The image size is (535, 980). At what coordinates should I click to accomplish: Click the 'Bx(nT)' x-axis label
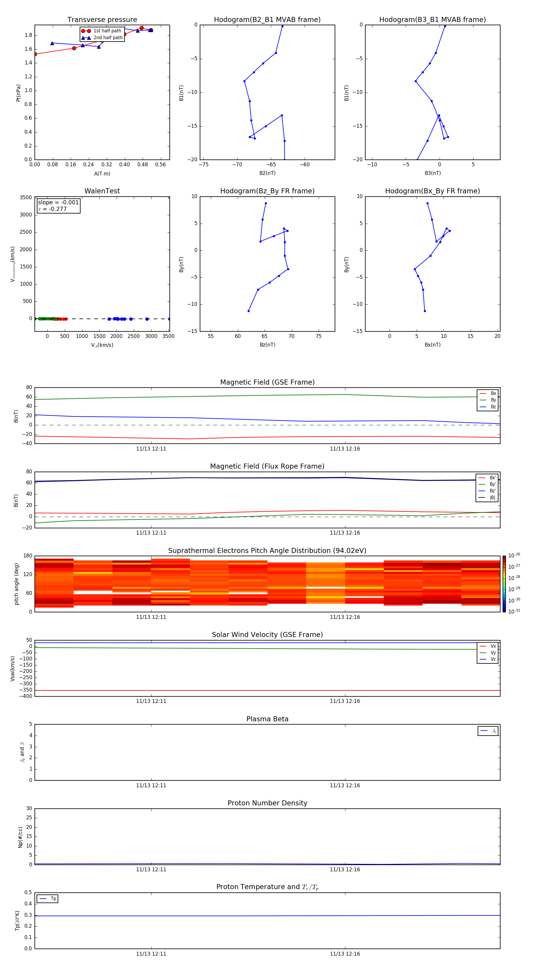pyautogui.click(x=432, y=345)
